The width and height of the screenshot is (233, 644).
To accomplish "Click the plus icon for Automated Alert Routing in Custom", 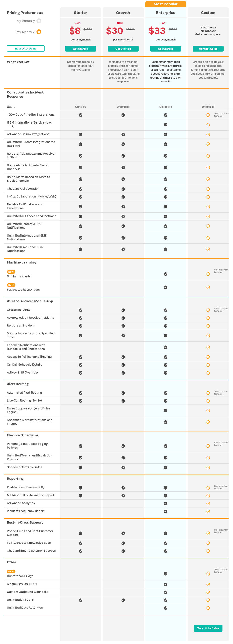I will (208, 393).
